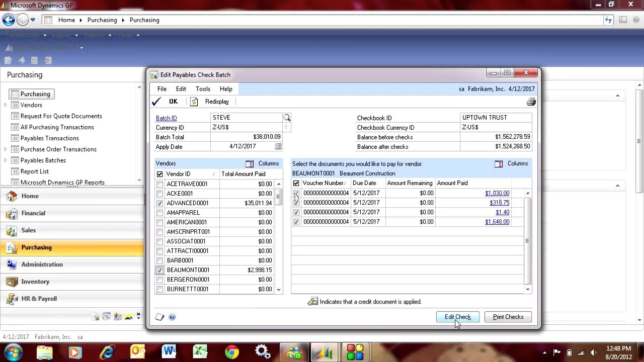Click the Financial module icon
Screen dimensions: 644x362
point(12,213)
